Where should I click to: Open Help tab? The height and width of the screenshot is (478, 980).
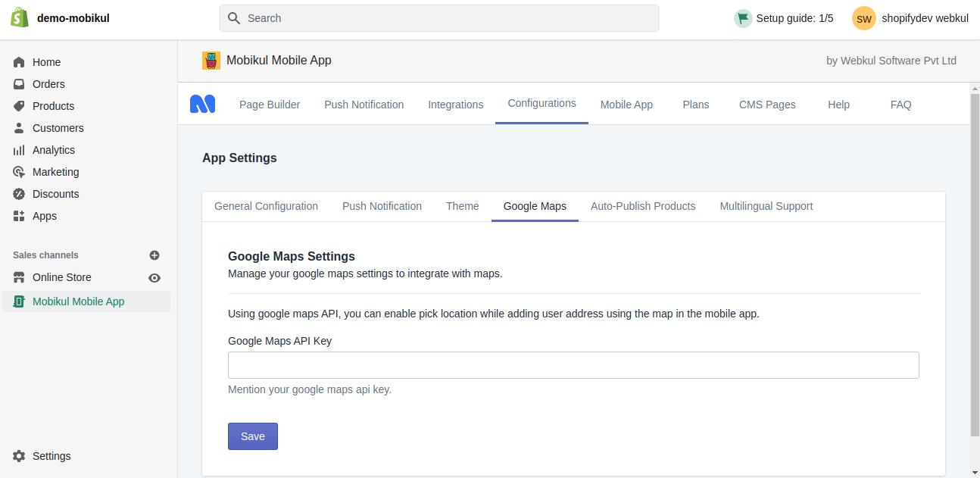point(838,105)
